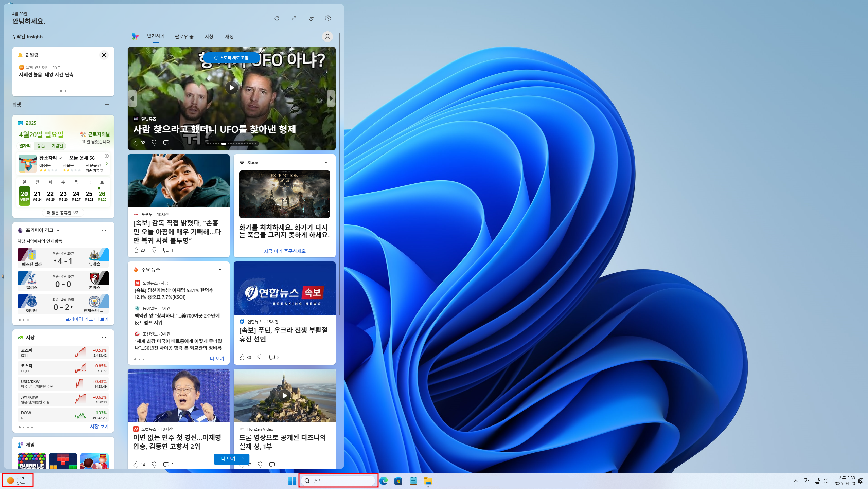Add a widget with plus icon
Image resolution: width=868 pixels, height=489 pixels.
coord(107,105)
